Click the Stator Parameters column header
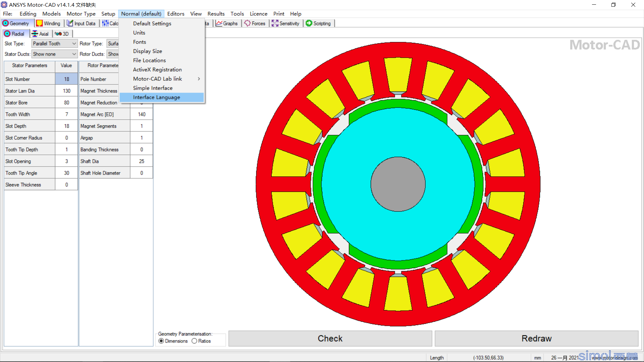 (x=30, y=66)
